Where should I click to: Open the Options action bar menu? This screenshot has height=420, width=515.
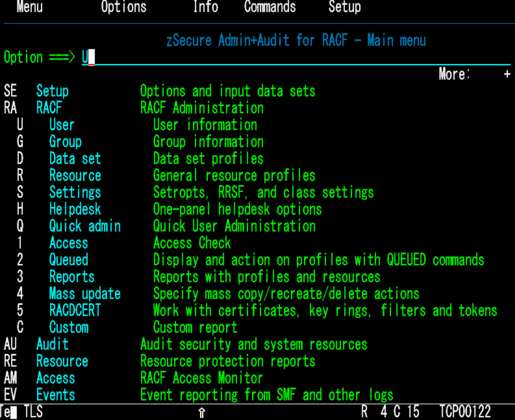click(x=124, y=6)
